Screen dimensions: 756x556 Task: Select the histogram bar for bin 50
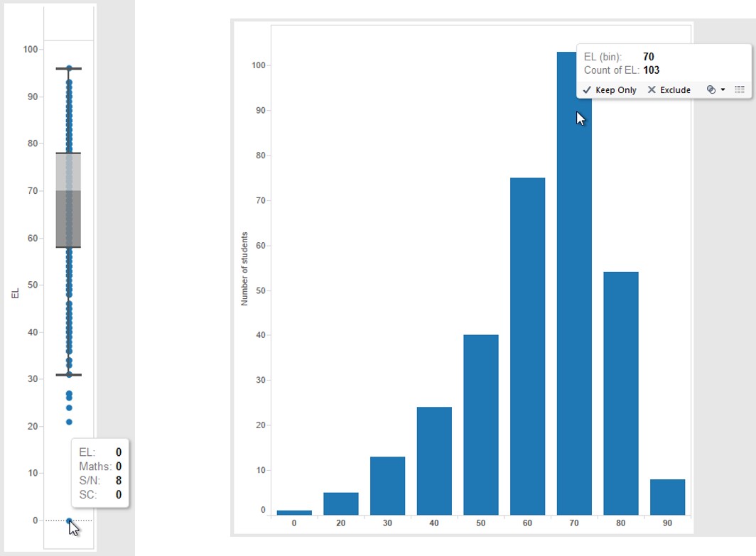tap(480, 425)
